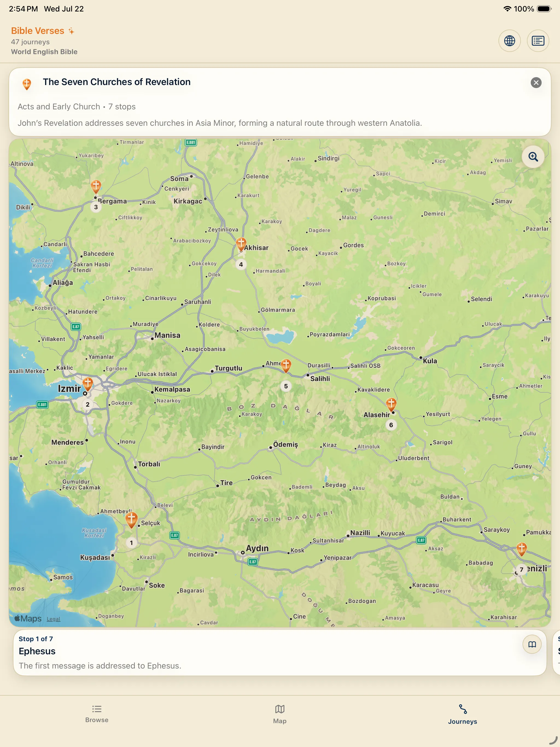Tap the Simav town label
Image resolution: width=560 pixels, height=747 pixels.
click(x=504, y=201)
